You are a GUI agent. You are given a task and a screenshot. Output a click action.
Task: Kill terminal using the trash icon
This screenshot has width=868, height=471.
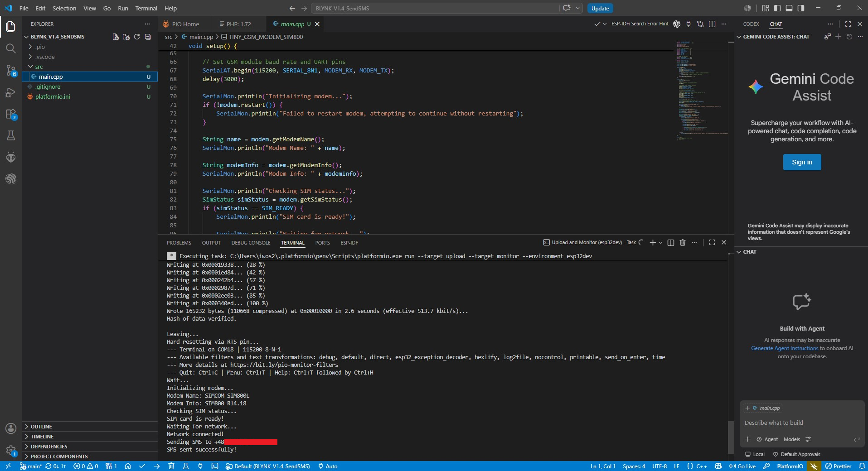pyautogui.click(x=683, y=242)
